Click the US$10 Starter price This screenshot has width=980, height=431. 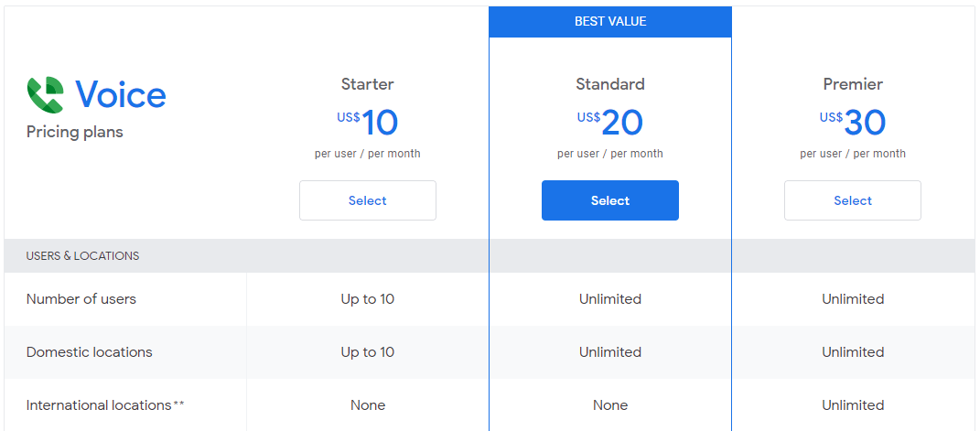click(x=368, y=122)
